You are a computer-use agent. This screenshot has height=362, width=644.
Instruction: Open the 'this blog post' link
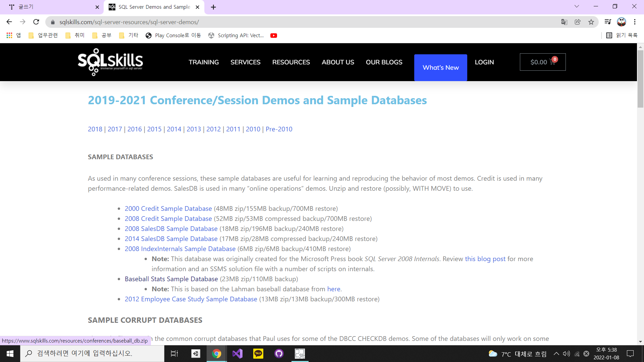[485, 259]
